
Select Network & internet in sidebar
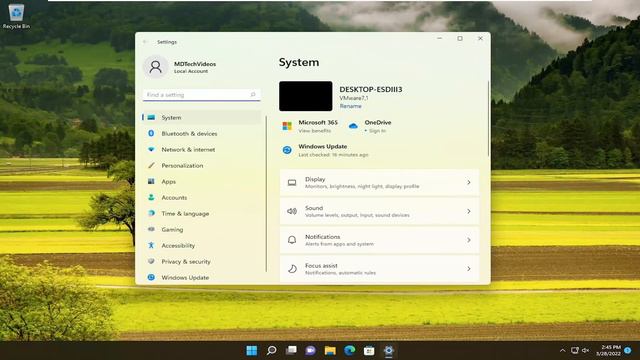click(x=202, y=149)
